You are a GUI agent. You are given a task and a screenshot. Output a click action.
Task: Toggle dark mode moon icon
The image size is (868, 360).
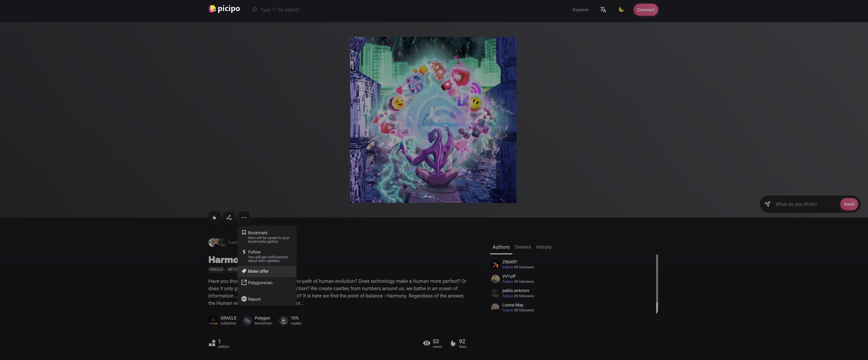tap(621, 9)
